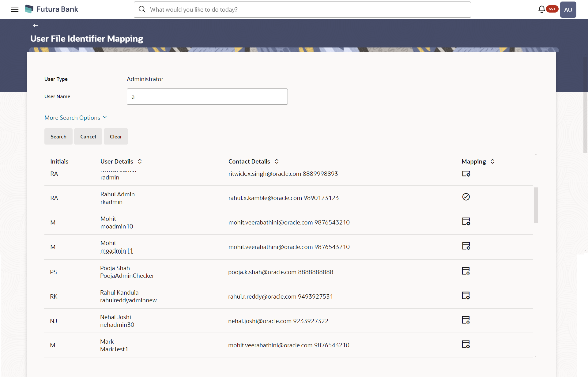Screen dimensions: 588x377
Task: Open mapping icon for moadmin10
Action: pos(466,221)
